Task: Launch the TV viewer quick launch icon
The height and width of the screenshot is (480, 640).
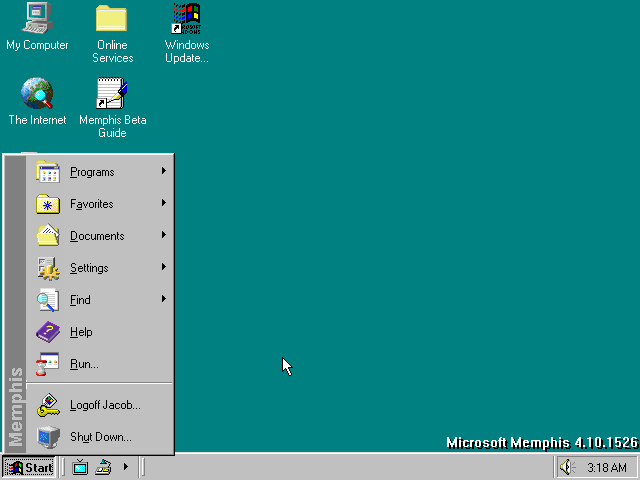Action: pyautogui.click(x=80, y=467)
